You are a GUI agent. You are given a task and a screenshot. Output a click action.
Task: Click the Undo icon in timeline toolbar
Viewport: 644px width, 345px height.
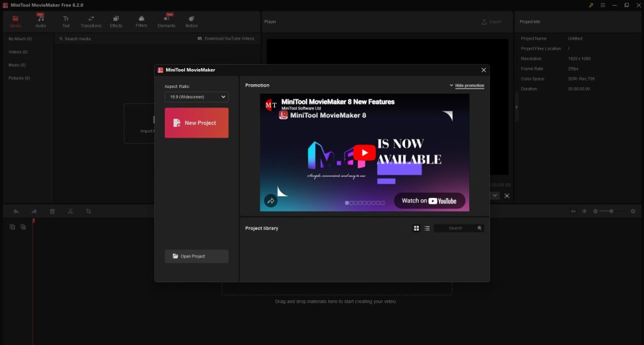[16, 211]
